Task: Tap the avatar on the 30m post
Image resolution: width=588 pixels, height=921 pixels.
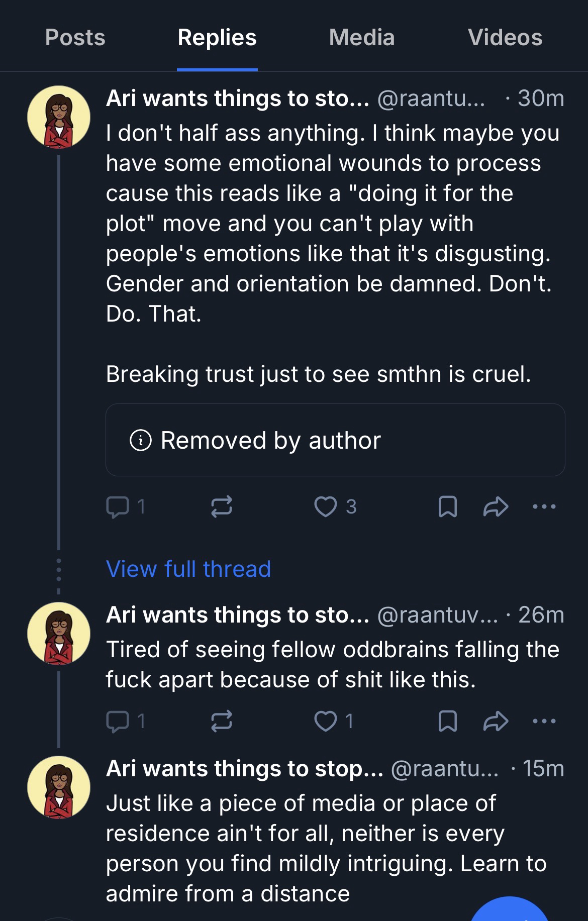Action: click(59, 117)
